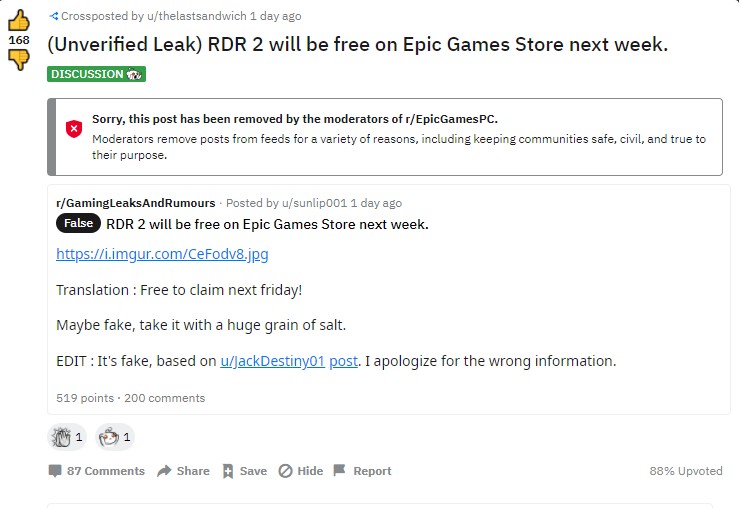Screen dimensions: 742x508
Task: Go to r/GamingLeaksAndRumours subreddit
Action: (x=135, y=203)
